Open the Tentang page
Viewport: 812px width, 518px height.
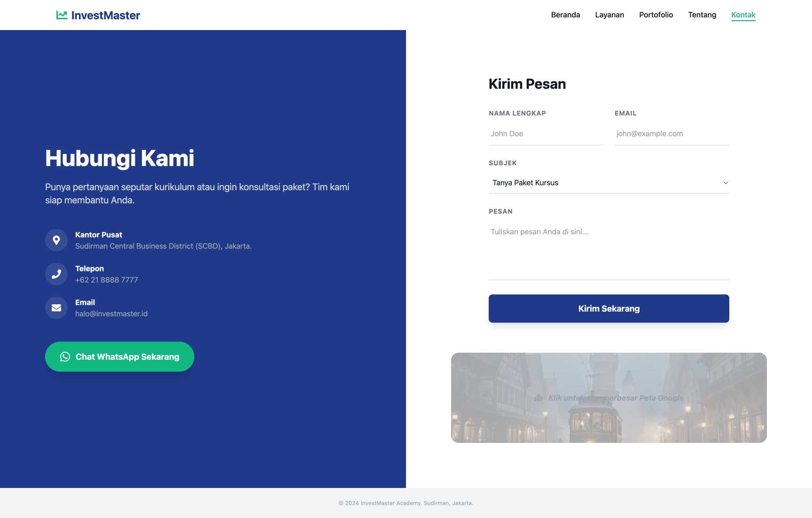click(x=702, y=15)
